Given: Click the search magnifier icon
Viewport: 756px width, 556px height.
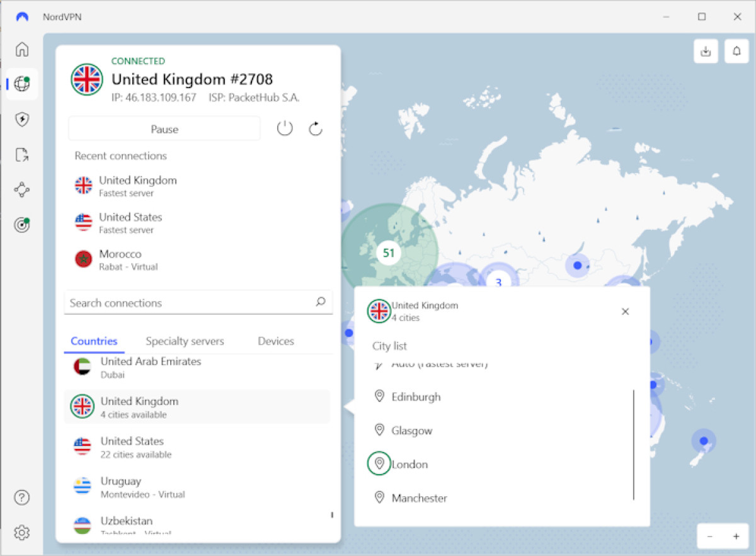Looking at the screenshot, I should point(321,302).
